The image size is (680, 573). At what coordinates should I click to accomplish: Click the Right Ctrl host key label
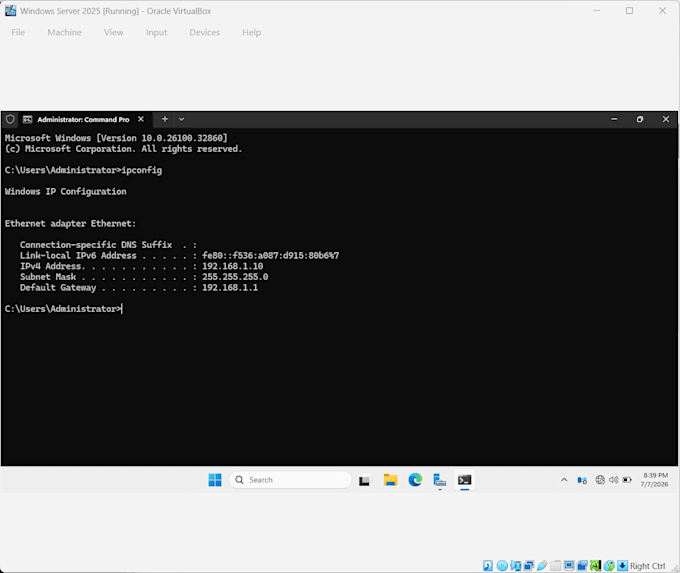pyautogui.click(x=647, y=566)
